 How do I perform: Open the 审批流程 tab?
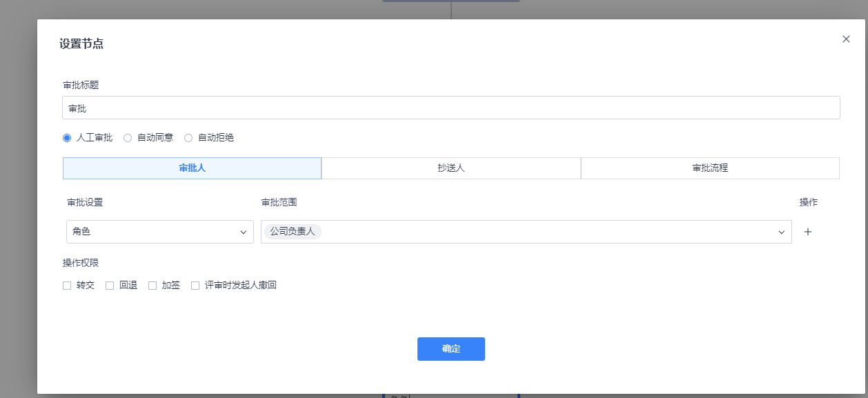(710, 168)
